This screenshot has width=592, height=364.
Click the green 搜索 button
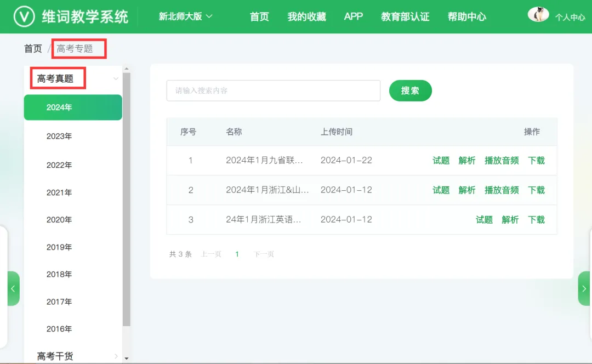coord(411,90)
